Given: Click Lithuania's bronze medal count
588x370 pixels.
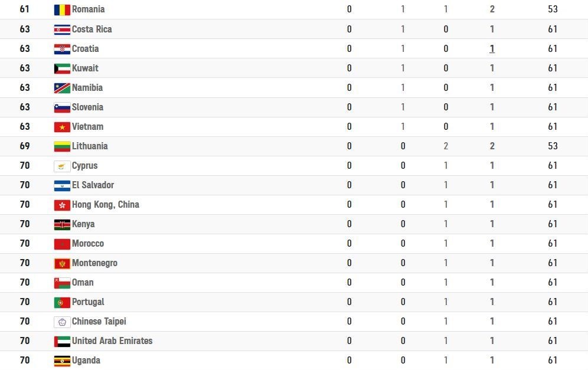Looking at the screenshot, I should coord(446,146).
